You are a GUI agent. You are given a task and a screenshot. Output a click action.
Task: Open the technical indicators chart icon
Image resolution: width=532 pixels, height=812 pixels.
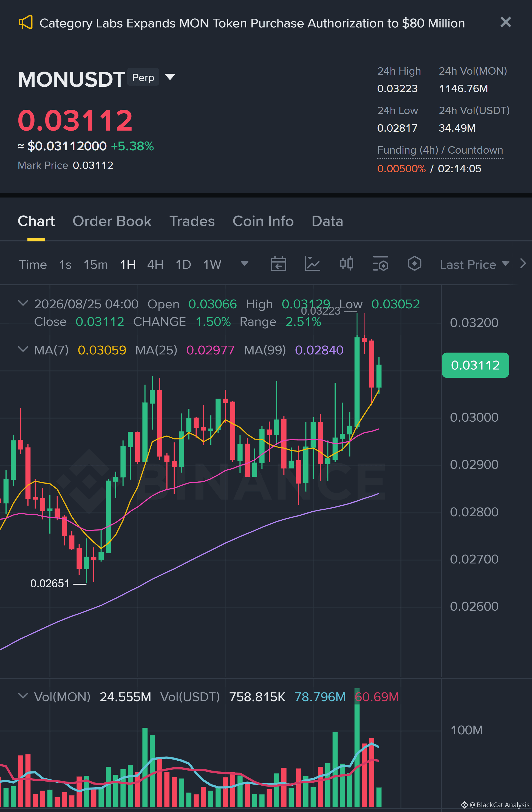tap(312, 264)
